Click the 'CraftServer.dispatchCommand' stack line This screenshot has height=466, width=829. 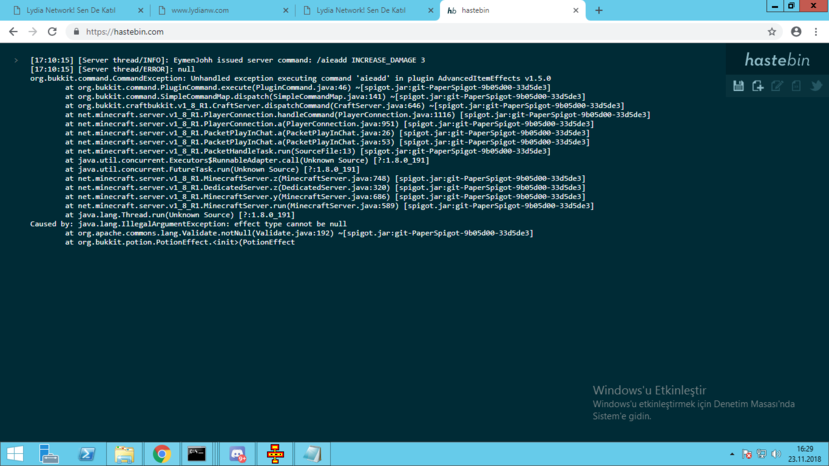coord(345,106)
